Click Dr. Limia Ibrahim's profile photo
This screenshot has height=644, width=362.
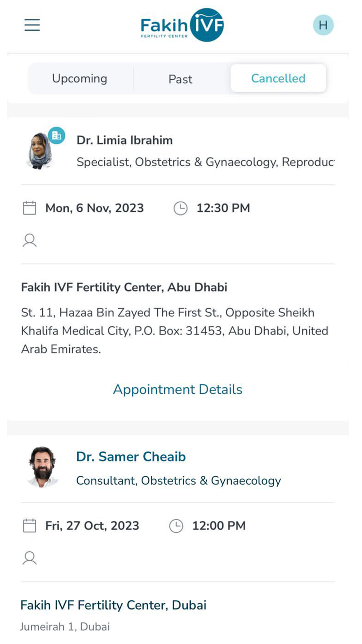click(40, 151)
